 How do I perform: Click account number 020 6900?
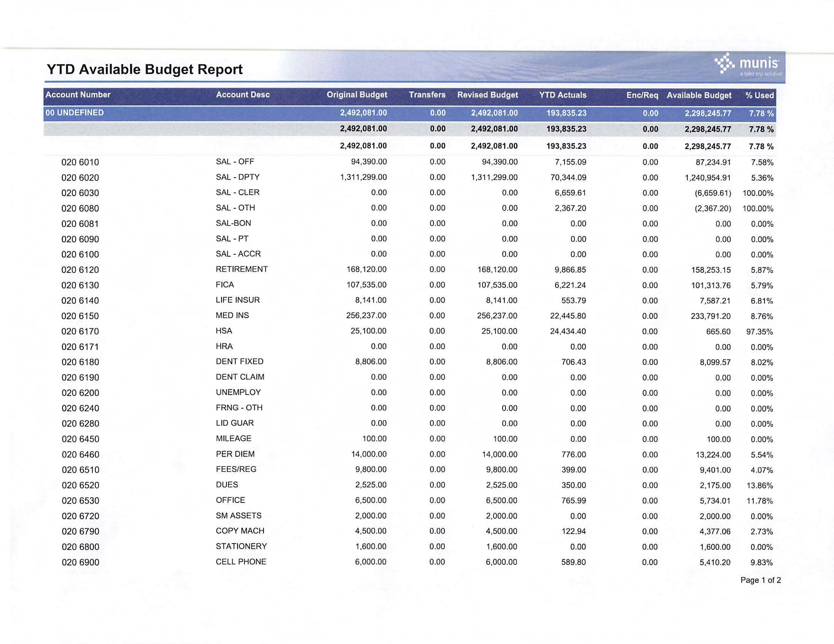coord(81,562)
